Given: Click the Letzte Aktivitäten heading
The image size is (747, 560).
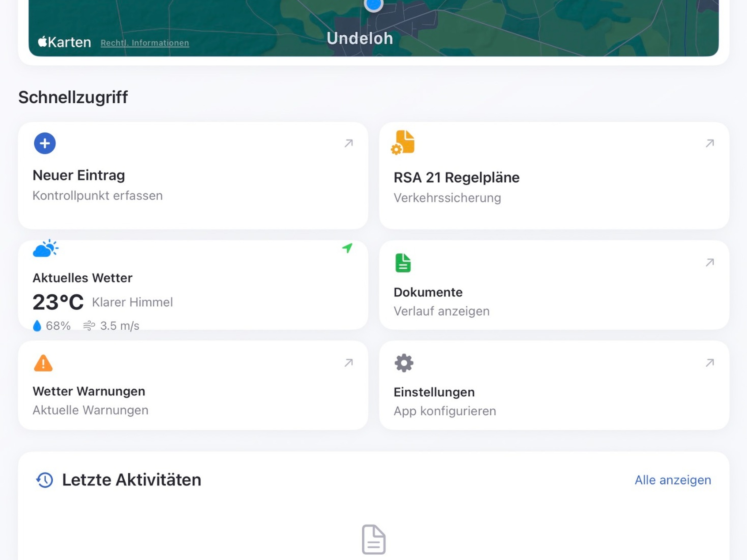Looking at the screenshot, I should point(132,480).
